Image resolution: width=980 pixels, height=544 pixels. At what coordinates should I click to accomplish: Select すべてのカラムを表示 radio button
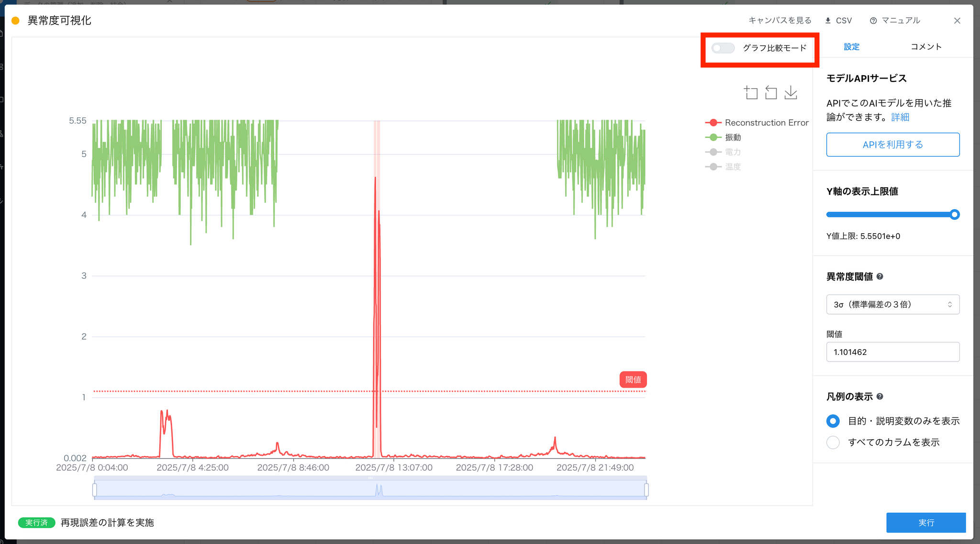click(833, 442)
